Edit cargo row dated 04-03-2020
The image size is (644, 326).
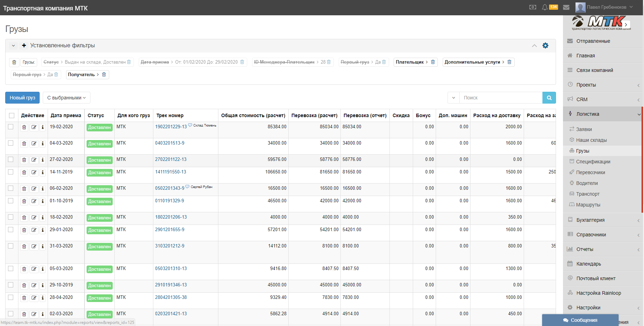[34, 144]
